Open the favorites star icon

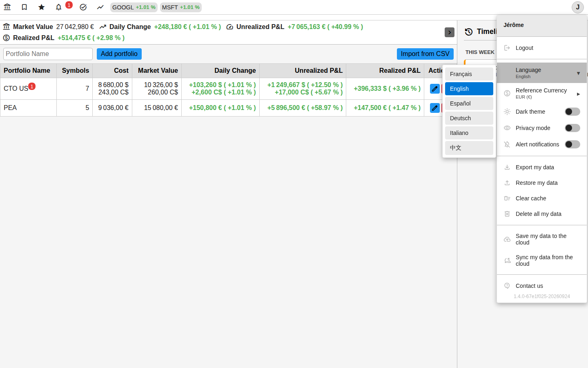tap(42, 7)
